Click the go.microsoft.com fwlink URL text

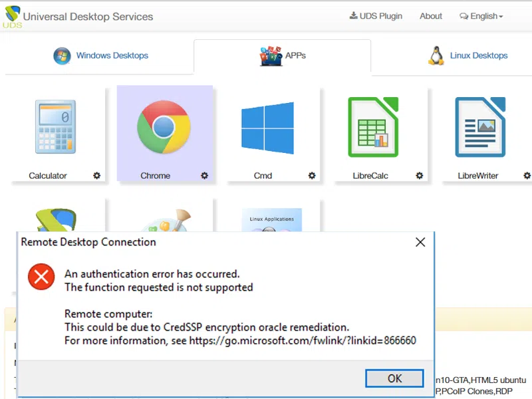[303, 340]
